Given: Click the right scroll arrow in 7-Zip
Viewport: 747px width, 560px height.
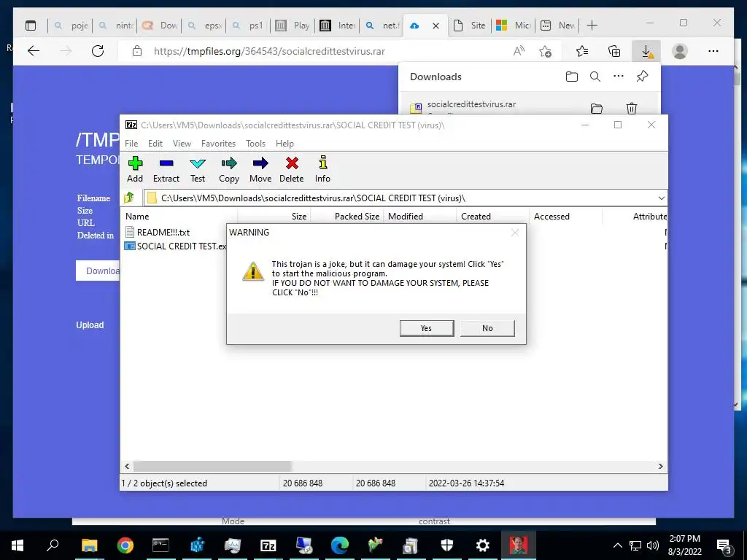Looking at the screenshot, I should pos(661,466).
